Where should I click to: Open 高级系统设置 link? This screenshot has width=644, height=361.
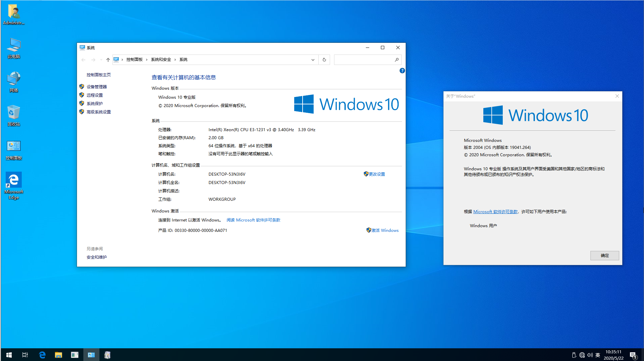pos(98,112)
